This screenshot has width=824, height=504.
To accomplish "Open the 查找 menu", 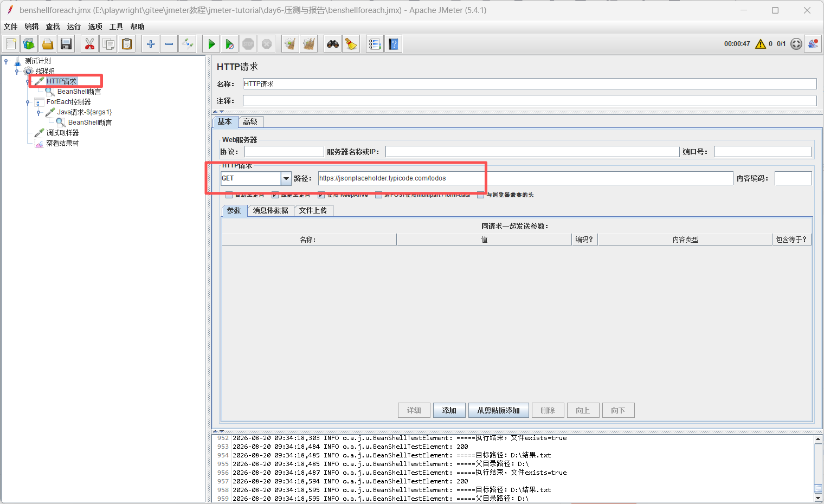I will 53,27.
